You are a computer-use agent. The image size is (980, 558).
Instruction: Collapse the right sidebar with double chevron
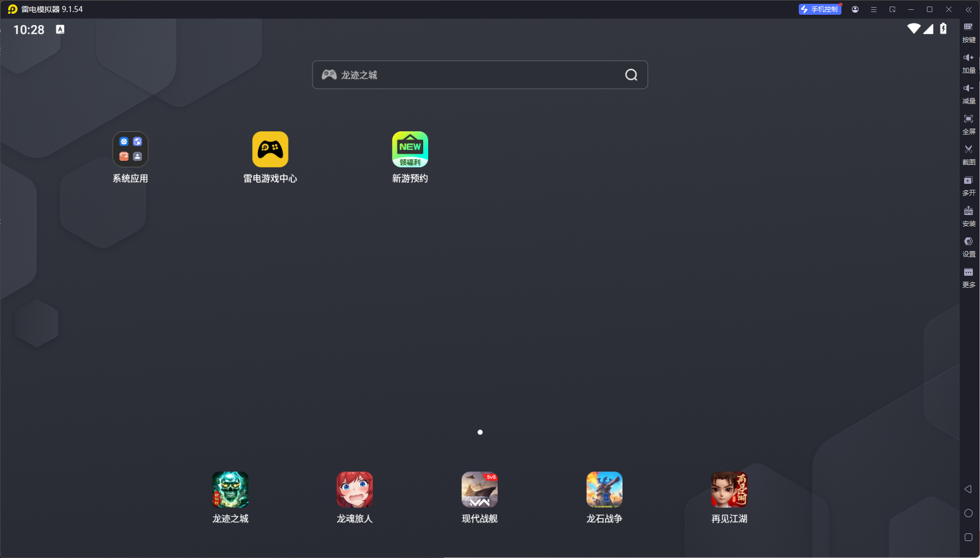(969, 9)
